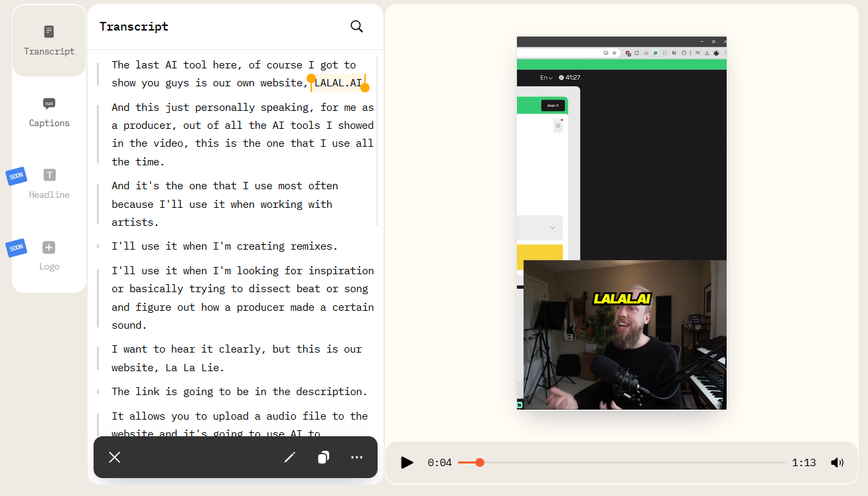Click the copy icon in selection toolbar

tap(323, 457)
